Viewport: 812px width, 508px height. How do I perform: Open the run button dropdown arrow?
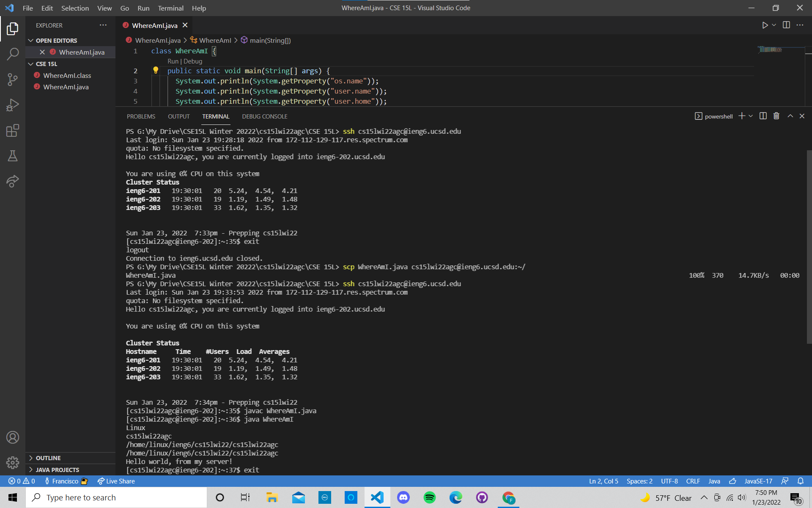click(774, 25)
